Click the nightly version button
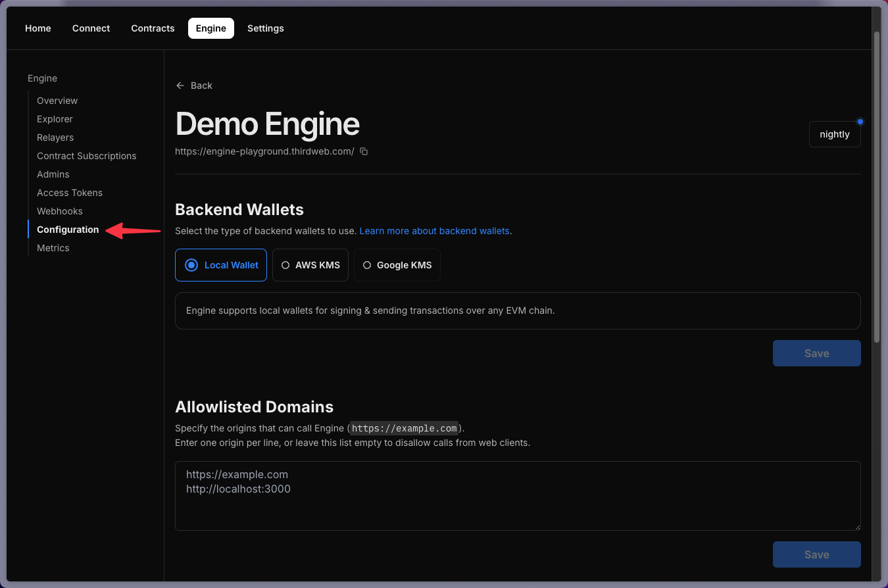 (x=835, y=134)
